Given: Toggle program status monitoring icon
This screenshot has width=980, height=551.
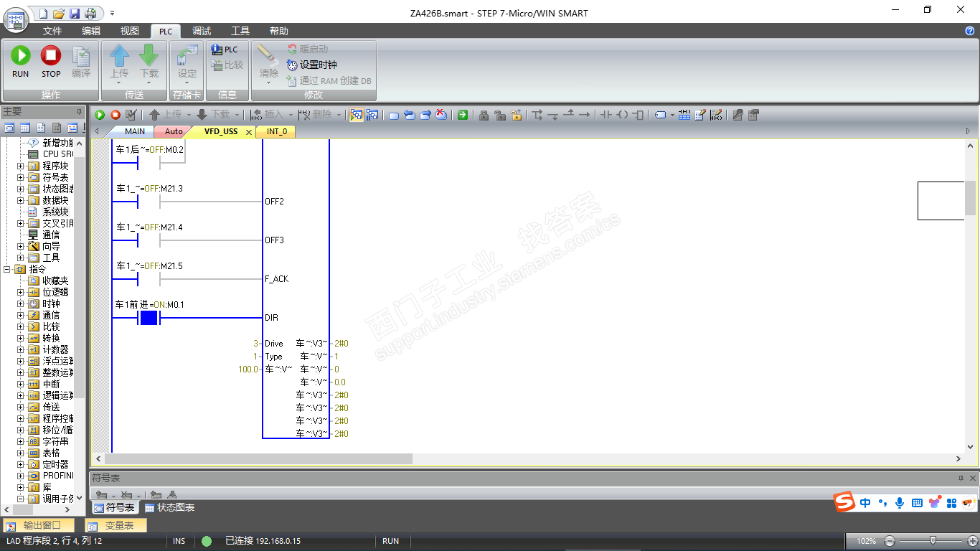Looking at the screenshot, I should pos(356,115).
